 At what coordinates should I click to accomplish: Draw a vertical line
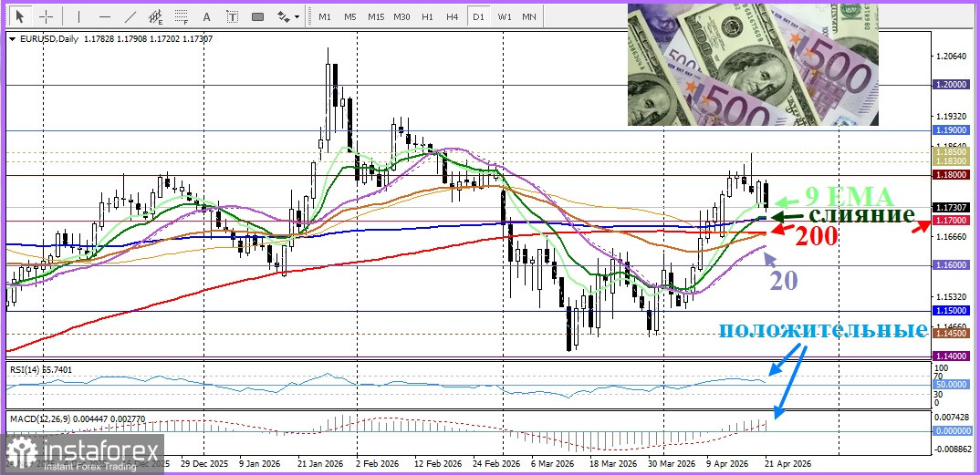[78, 16]
